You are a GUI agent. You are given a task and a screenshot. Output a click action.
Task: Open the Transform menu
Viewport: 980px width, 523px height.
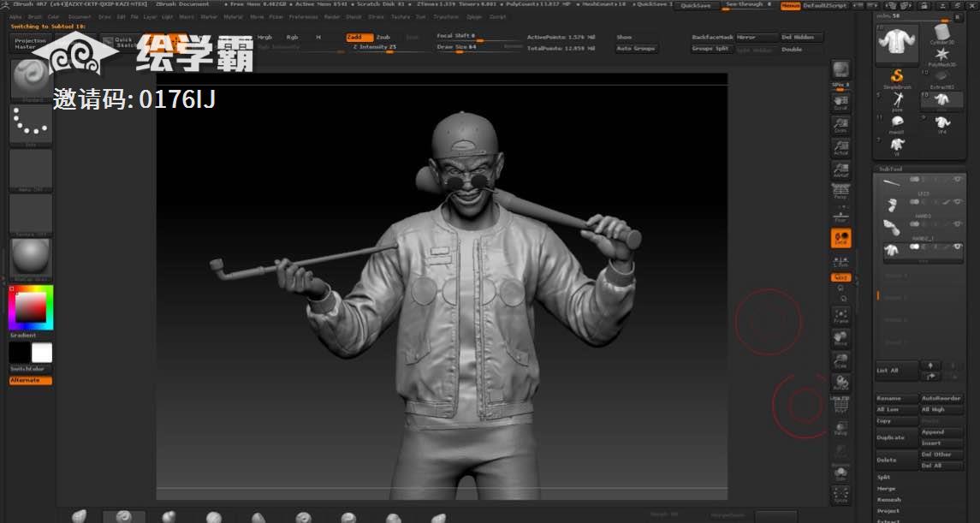click(x=446, y=17)
